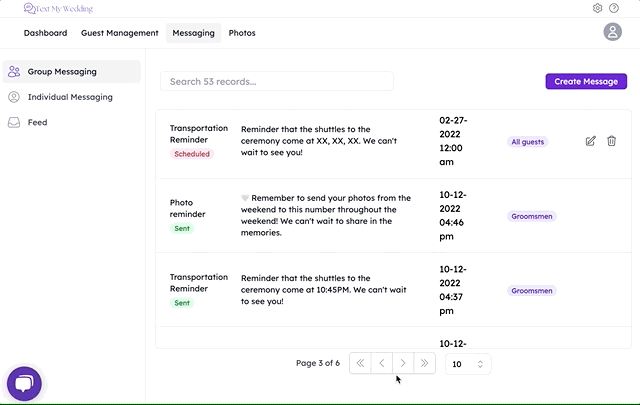640x405 pixels.
Task: Delete the scheduled Transportation Reminder message
Action: click(x=611, y=141)
